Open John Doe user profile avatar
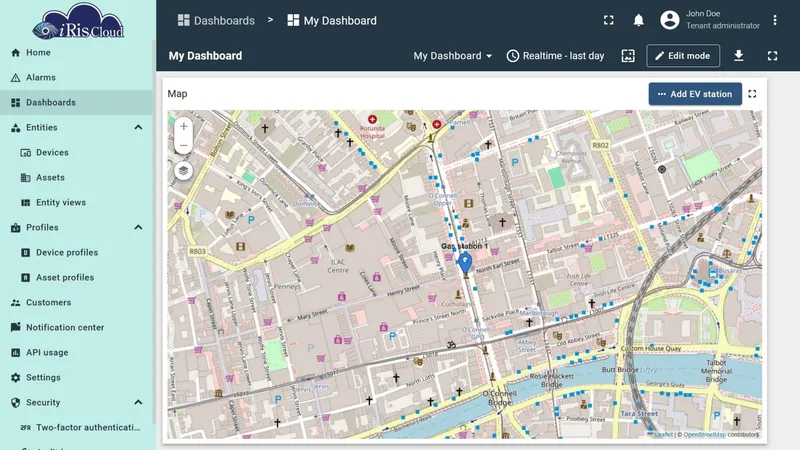800x450 pixels. click(670, 20)
